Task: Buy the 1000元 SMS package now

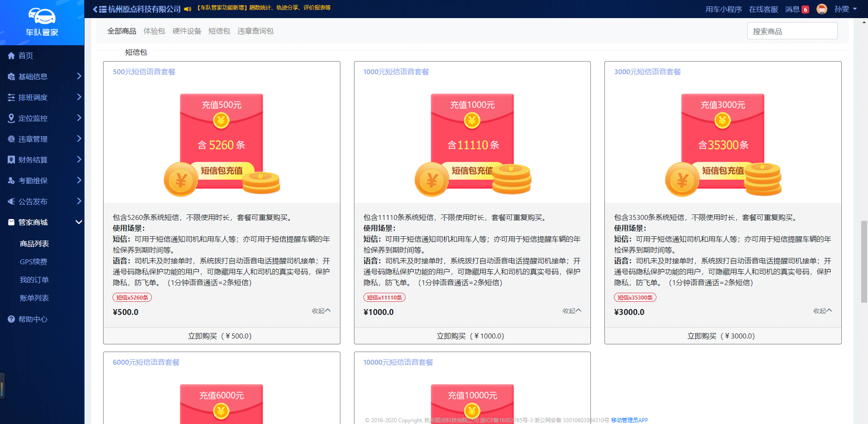Action: pos(472,336)
